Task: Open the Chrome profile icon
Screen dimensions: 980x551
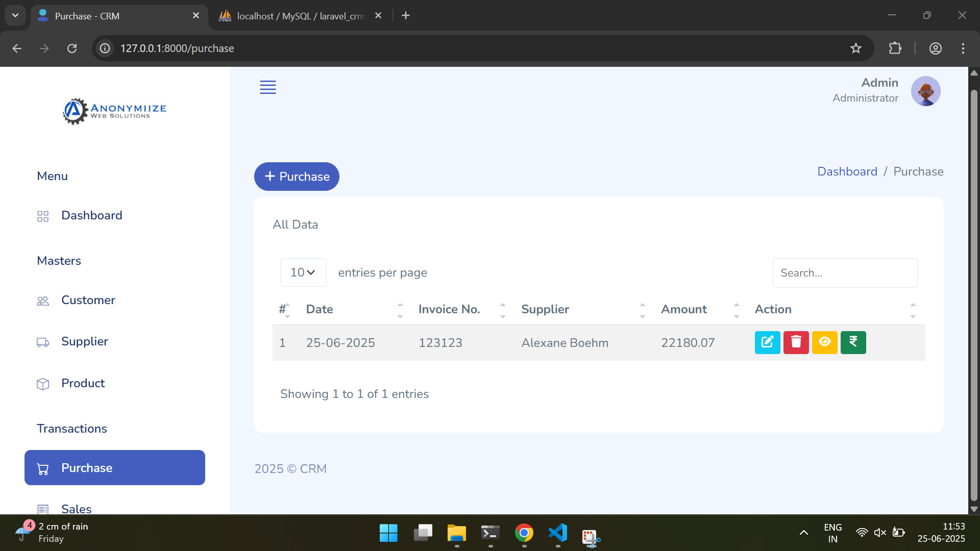Action: (x=935, y=48)
